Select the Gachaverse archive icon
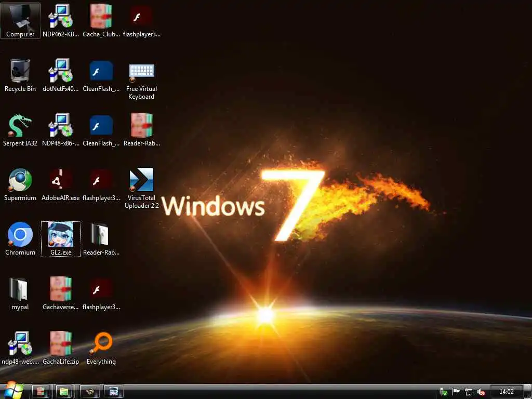532x399 pixels. pyautogui.click(x=61, y=294)
